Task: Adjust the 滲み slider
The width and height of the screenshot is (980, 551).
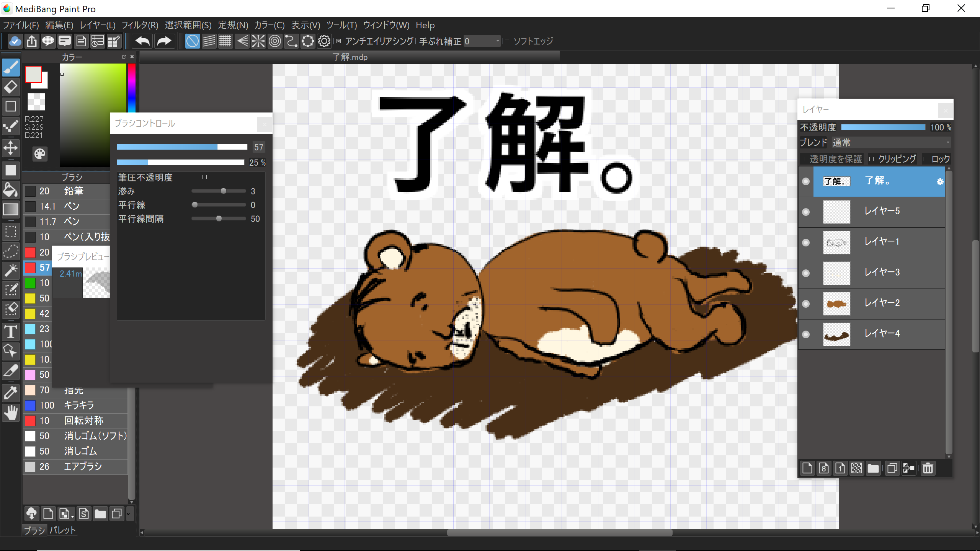Action: (x=224, y=191)
